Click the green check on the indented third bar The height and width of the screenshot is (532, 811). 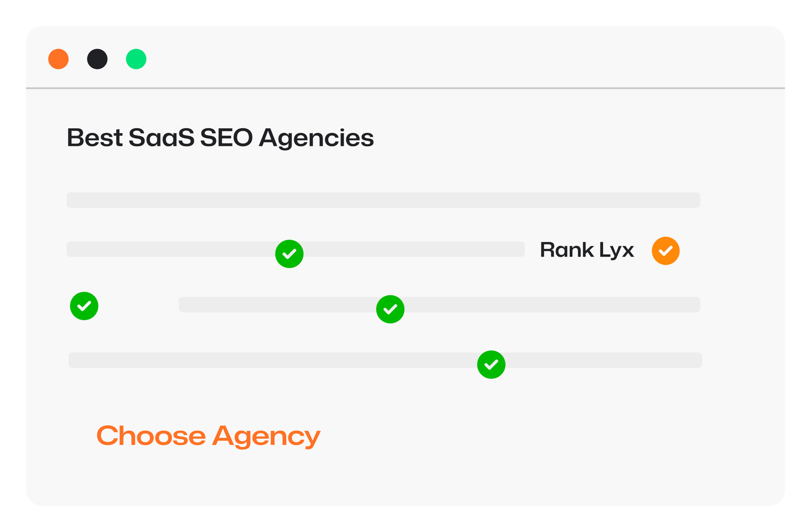point(390,309)
